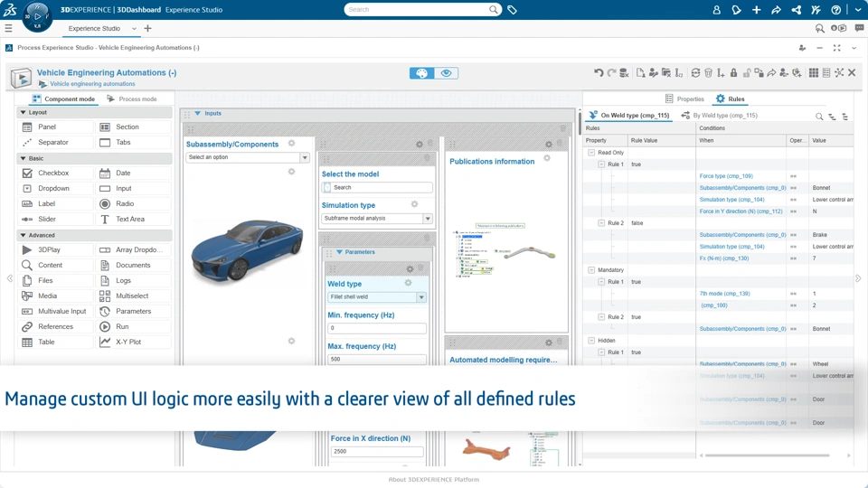Viewport: 868px width, 488px height.
Task: Open Experience Studio tab dropdown chevron
Action: [x=134, y=28]
